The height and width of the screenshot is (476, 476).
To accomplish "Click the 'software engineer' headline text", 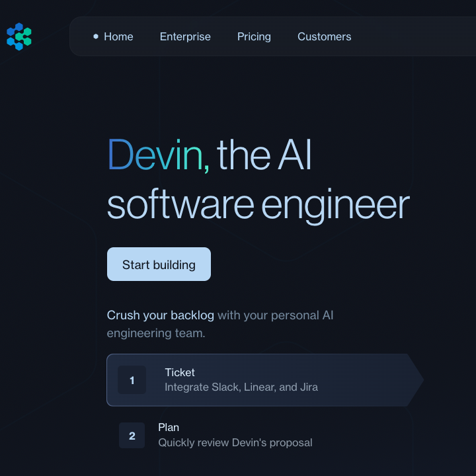I will point(258,205).
